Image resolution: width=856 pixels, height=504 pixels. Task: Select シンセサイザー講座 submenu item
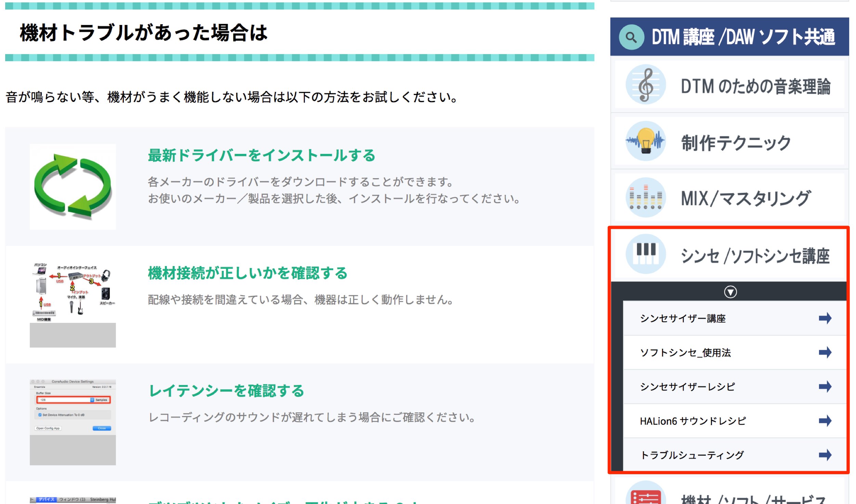[x=734, y=318]
